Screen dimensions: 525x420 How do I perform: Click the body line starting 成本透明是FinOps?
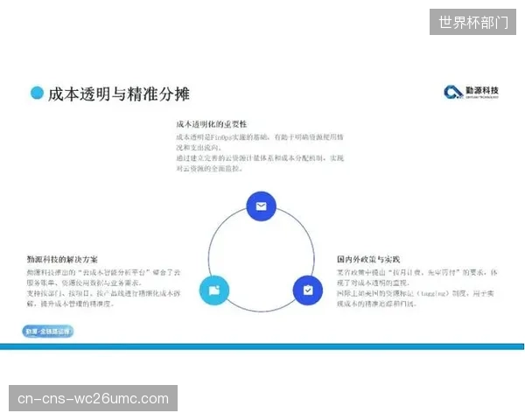pos(260,137)
